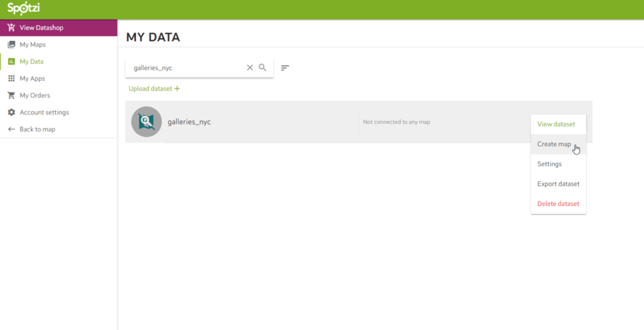Clear the search field with X icon

click(250, 67)
